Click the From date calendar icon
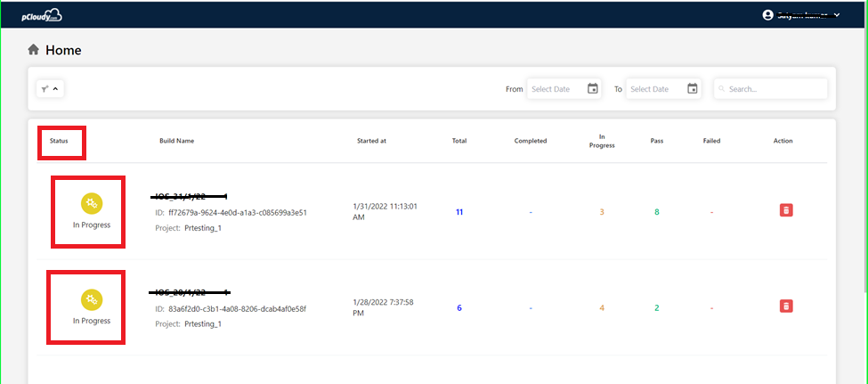Screen dimensions: 868x384 (593, 88)
